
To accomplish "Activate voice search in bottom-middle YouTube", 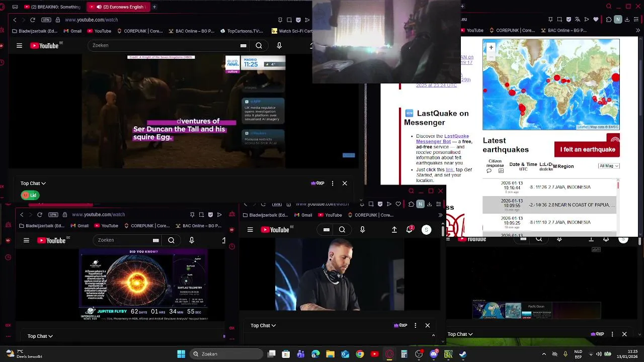I will (x=362, y=230).
